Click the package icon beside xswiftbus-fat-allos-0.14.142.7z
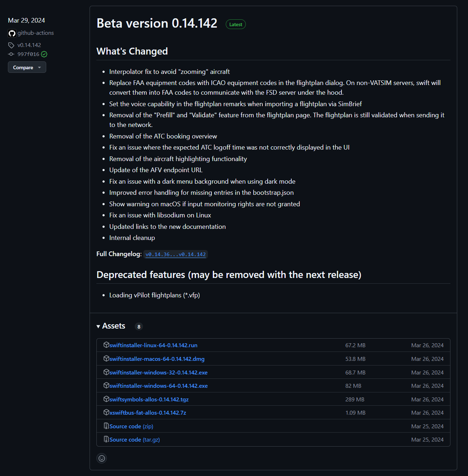The width and height of the screenshot is (468, 476). tap(106, 412)
